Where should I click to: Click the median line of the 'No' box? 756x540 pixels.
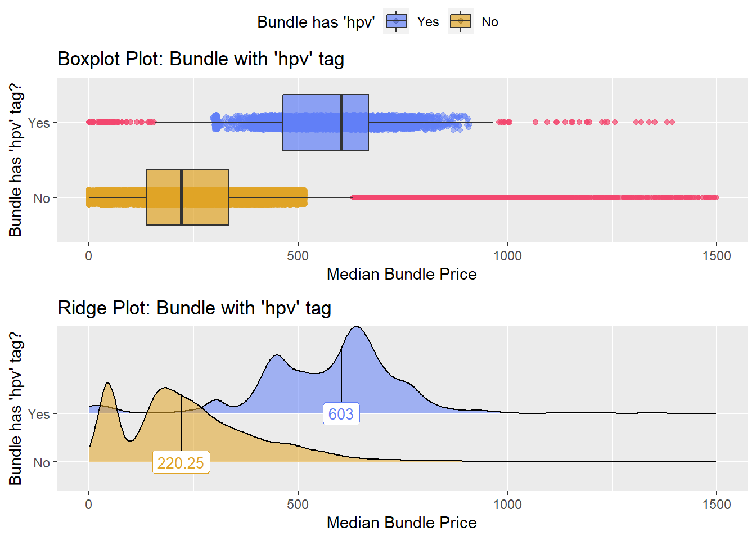(181, 197)
